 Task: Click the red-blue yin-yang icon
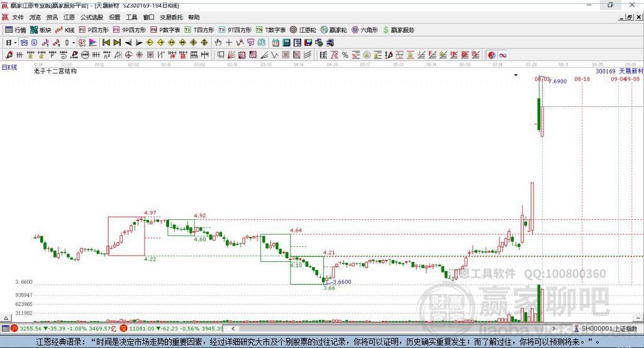point(492,55)
